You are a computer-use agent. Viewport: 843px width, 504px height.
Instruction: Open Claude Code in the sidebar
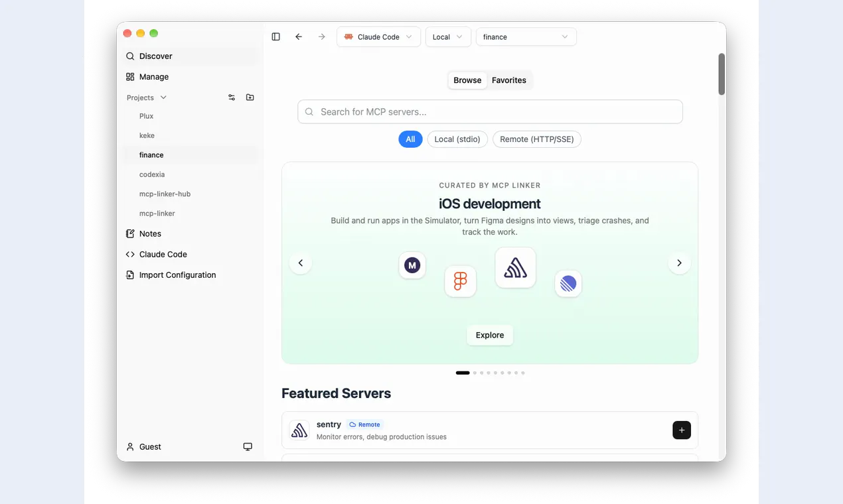click(x=190, y=254)
